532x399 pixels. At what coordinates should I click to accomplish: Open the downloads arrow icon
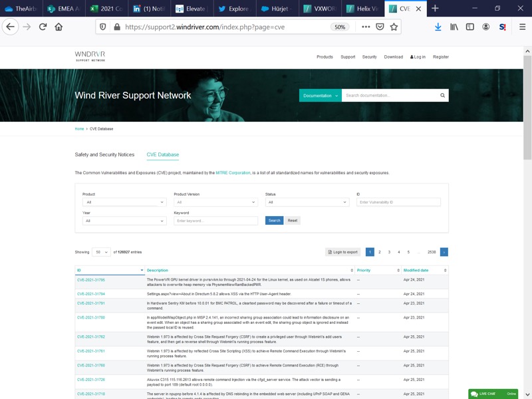pos(438,27)
